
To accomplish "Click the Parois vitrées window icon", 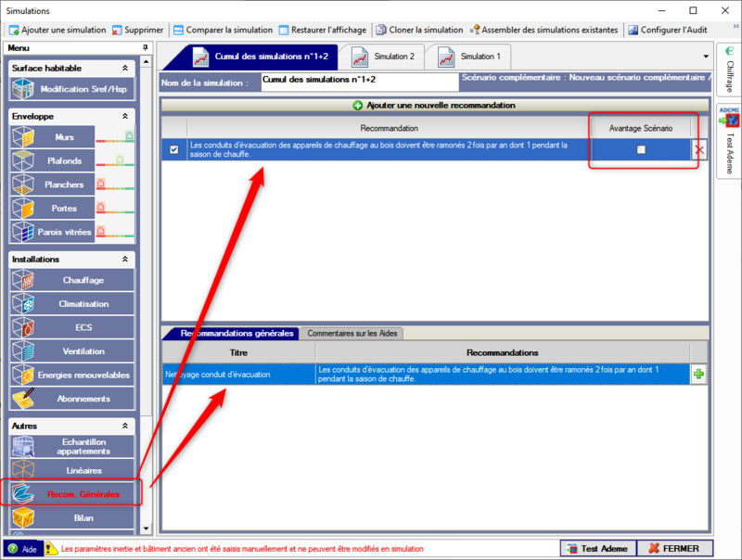I will 23,232.
